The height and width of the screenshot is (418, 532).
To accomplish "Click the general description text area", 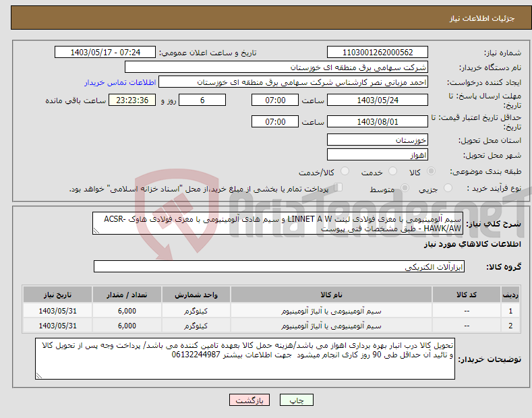I will (x=278, y=224).
